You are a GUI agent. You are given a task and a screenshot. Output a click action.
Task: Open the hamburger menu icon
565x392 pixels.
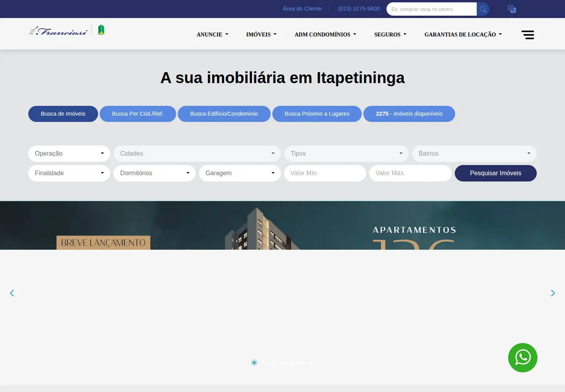coord(528,35)
